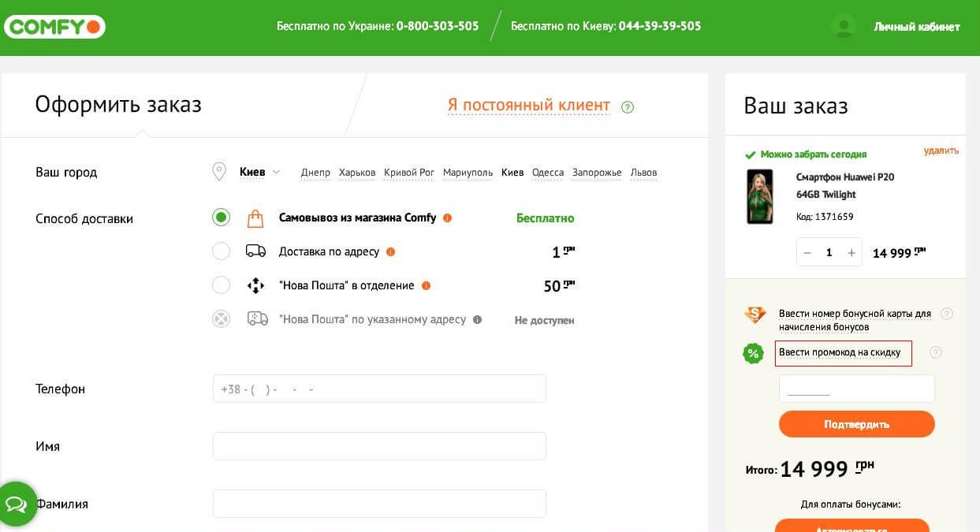The image size is (980, 532).
Task: Click info icon next to 'Нова Пошта в отделение'
Action: [x=426, y=286]
